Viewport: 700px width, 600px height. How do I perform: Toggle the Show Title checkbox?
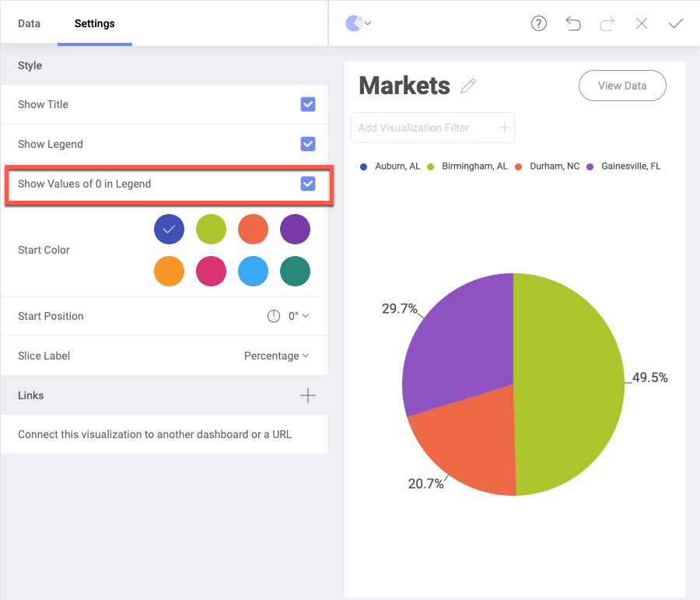point(308,104)
